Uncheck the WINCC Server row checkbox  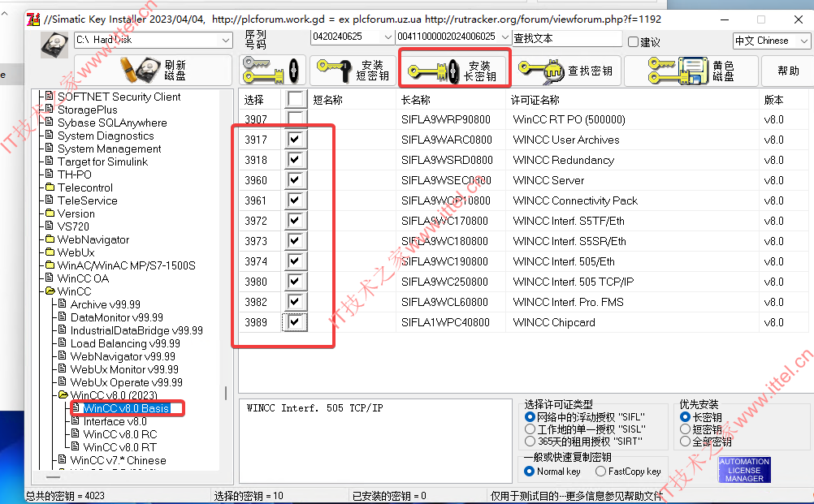coord(296,179)
